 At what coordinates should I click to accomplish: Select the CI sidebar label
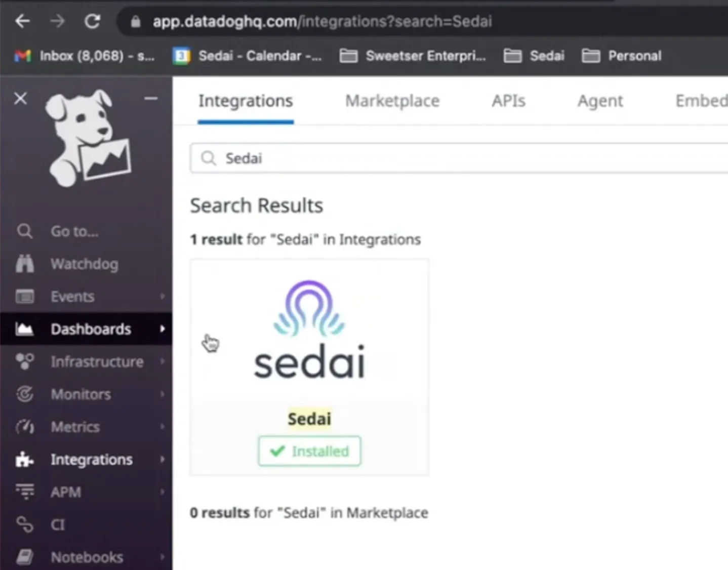point(58,524)
